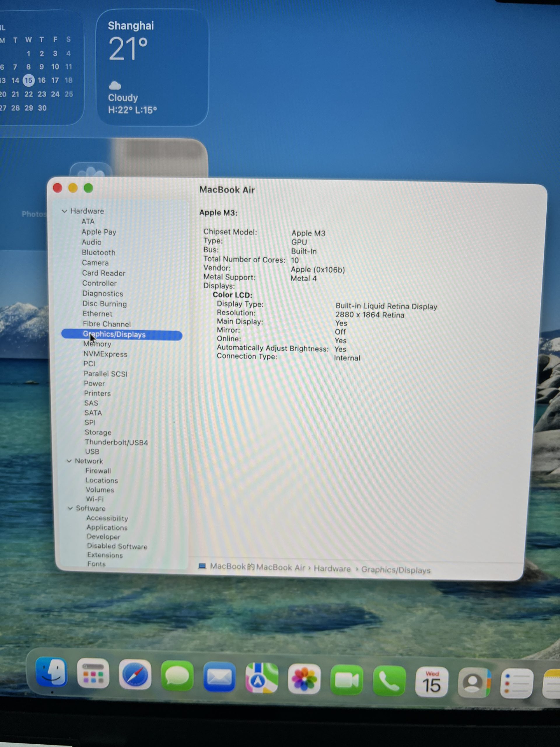
Task: Open the Messages app icon
Action: point(178,676)
